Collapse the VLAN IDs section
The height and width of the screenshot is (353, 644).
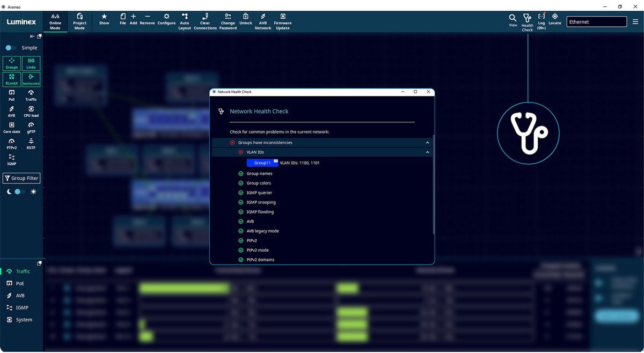point(427,152)
